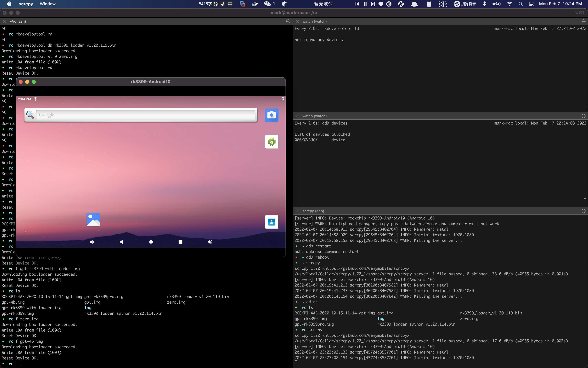
Task: Open the scrcpy application menu
Action: (x=26, y=4)
